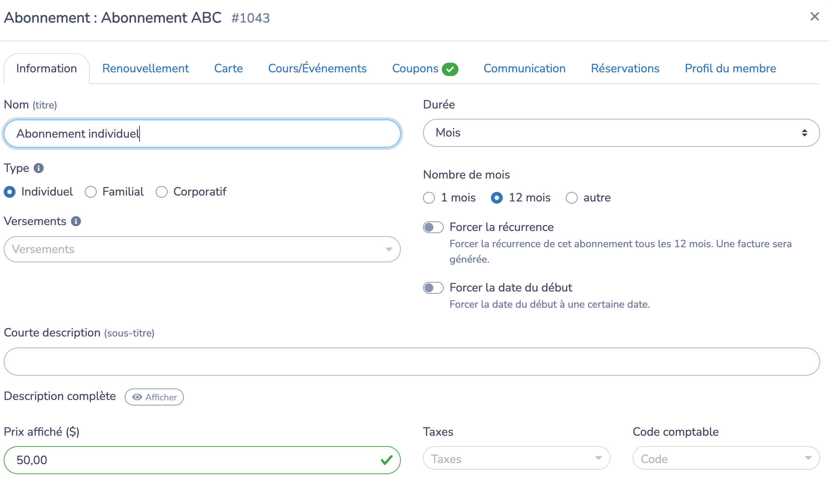Select the Familial type radio button
829x504 pixels.
pyautogui.click(x=91, y=192)
